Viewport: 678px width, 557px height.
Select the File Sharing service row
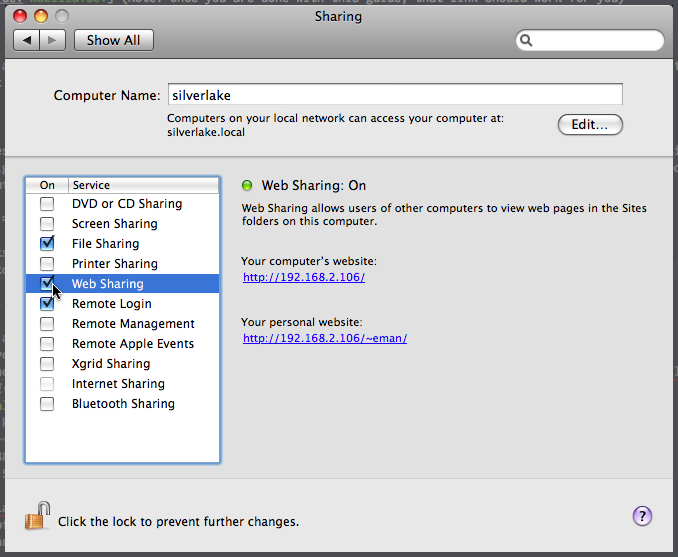click(x=122, y=243)
